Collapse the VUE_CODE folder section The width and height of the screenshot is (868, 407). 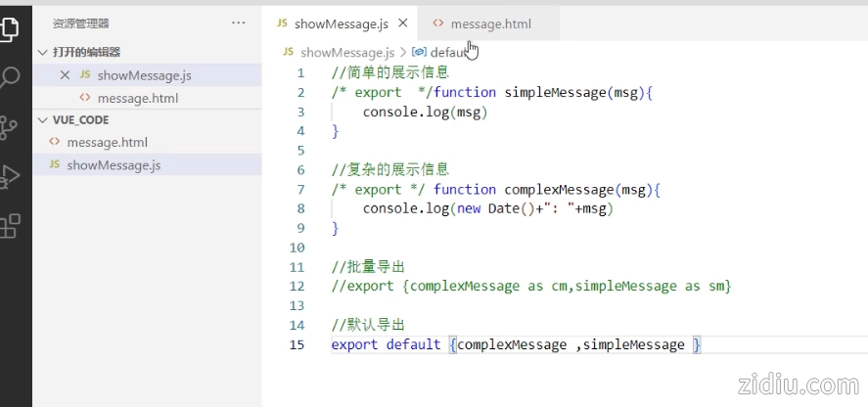(x=42, y=119)
